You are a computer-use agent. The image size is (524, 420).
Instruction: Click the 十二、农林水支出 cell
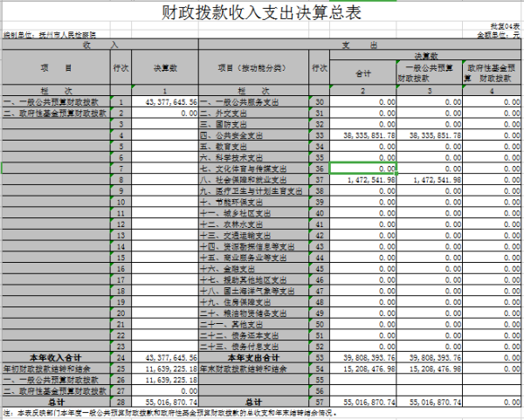tap(253, 224)
